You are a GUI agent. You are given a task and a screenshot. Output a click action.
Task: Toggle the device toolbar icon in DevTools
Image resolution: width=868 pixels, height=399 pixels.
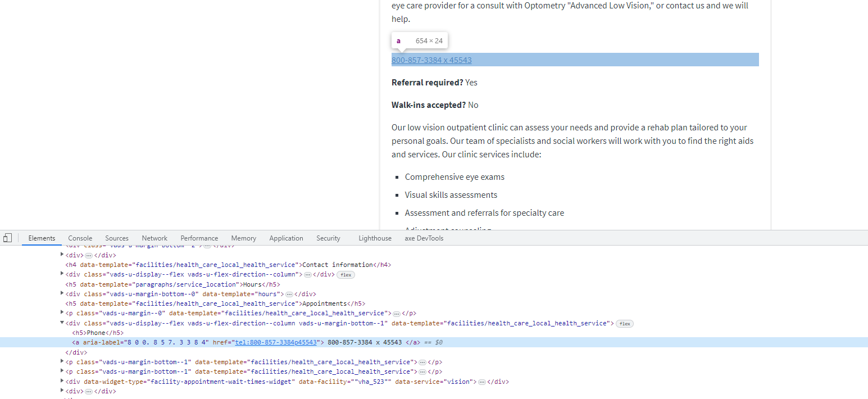(7, 238)
